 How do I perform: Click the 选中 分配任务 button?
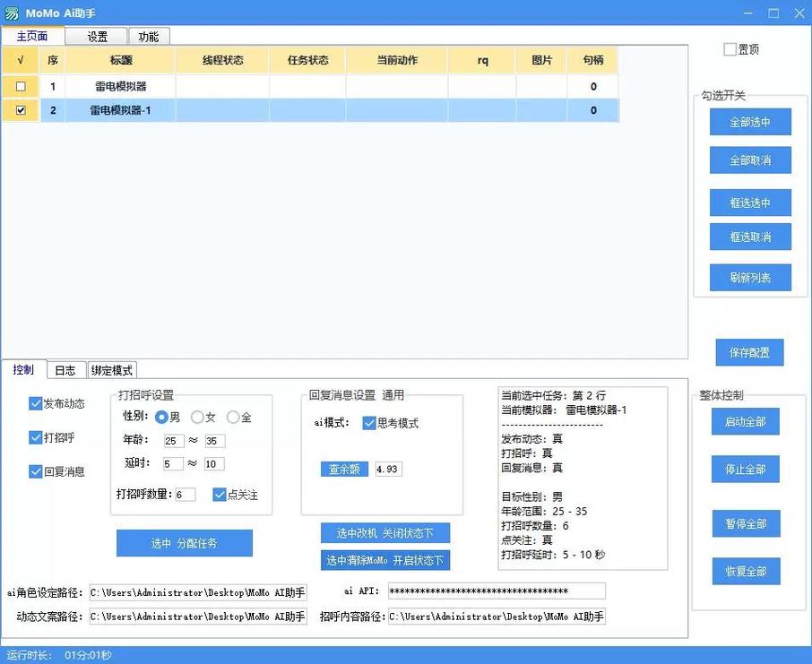tap(185, 543)
